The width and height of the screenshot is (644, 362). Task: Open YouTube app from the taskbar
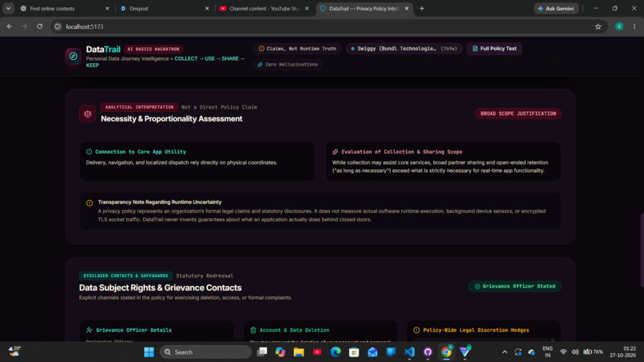317,352
